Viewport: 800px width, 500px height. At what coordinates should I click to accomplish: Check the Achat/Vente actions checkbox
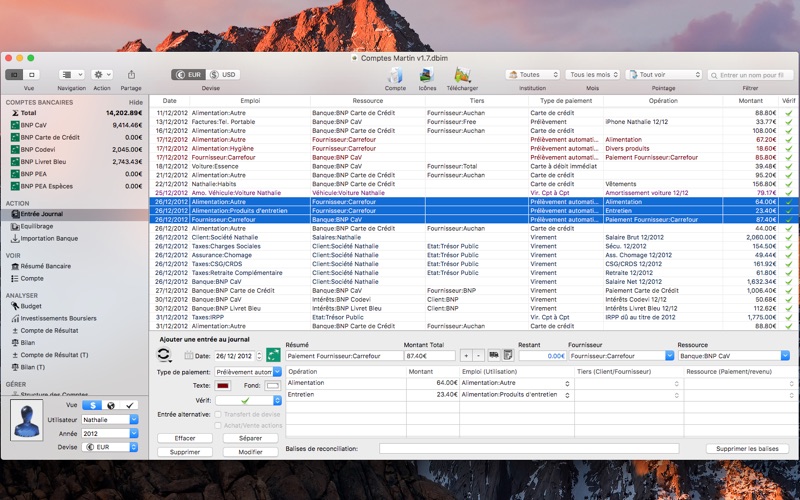coord(218,425)
